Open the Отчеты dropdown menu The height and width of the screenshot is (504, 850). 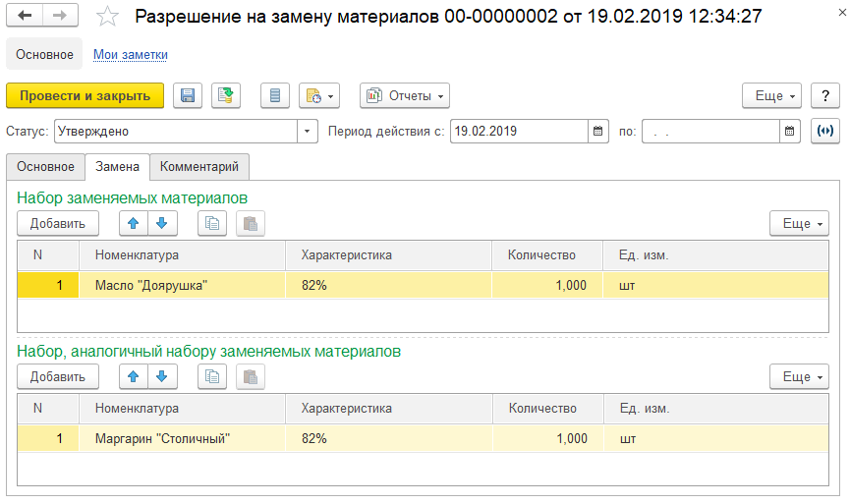point(405,95)
